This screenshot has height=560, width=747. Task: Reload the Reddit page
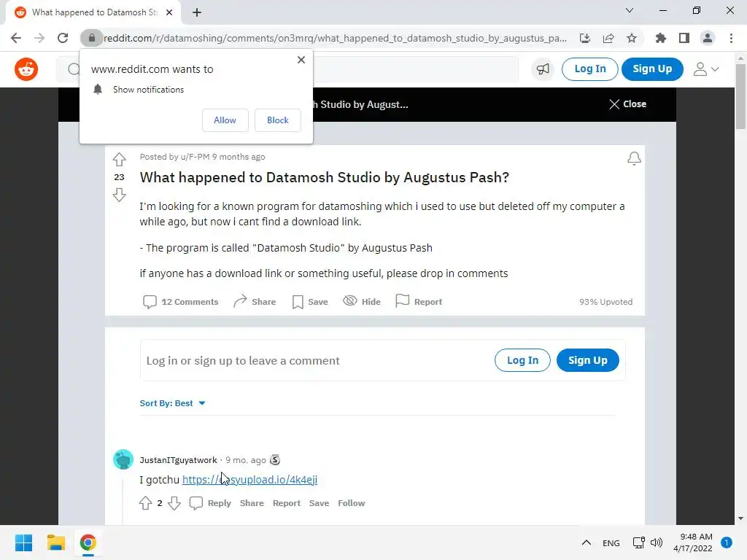(63, 38)
